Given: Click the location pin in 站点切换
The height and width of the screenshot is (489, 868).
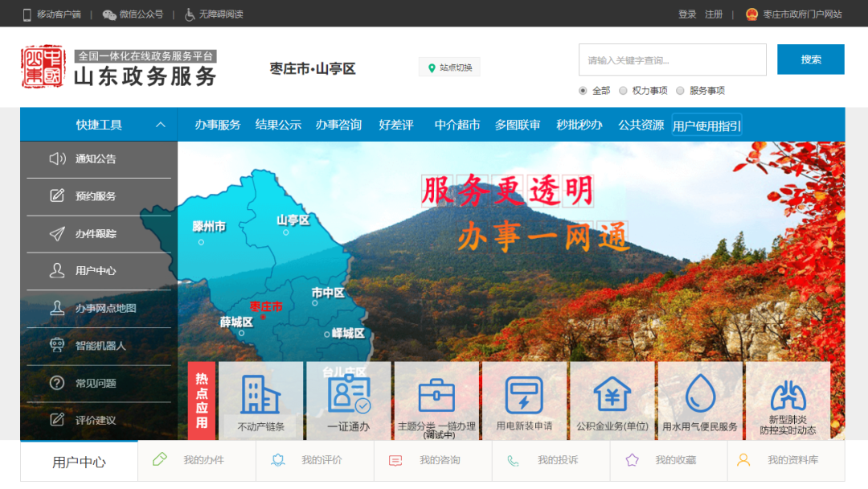Looking at the screenshot, I should [x=432, y=68].
